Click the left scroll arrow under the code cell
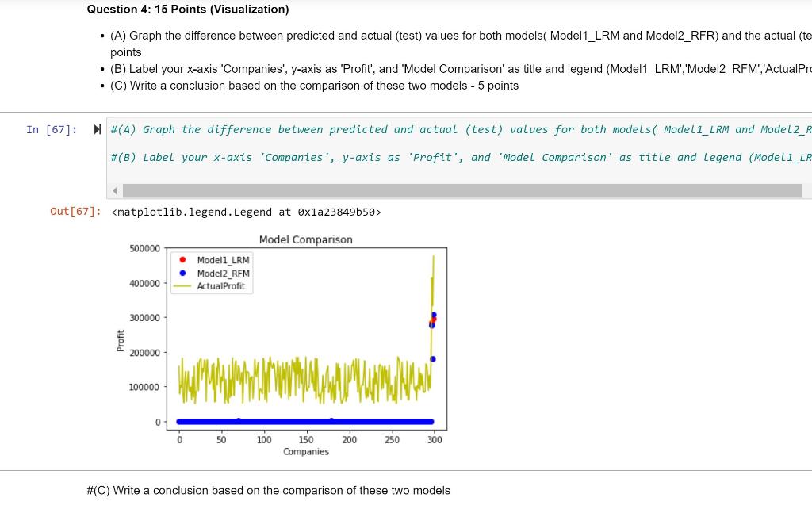This screenshot has height=509, width=812. point(115,189)
